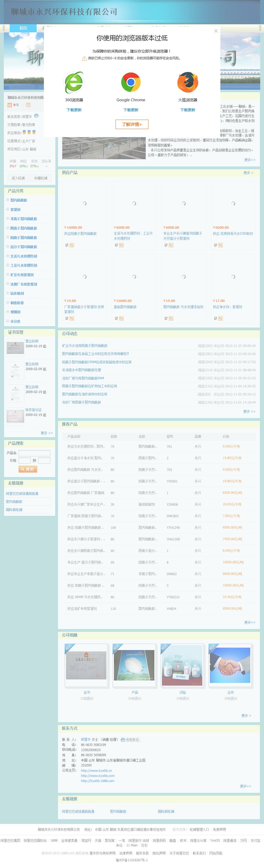The width and height of the screenshot is (264, 868).
Task: Close the outdated browser warning popup
Action: coord(216,31)
